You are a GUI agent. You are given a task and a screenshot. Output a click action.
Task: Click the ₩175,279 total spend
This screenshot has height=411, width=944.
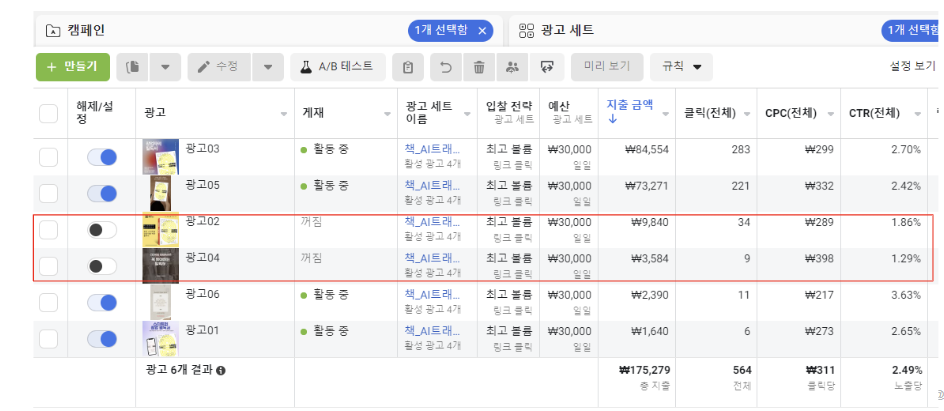coord(644,370)
